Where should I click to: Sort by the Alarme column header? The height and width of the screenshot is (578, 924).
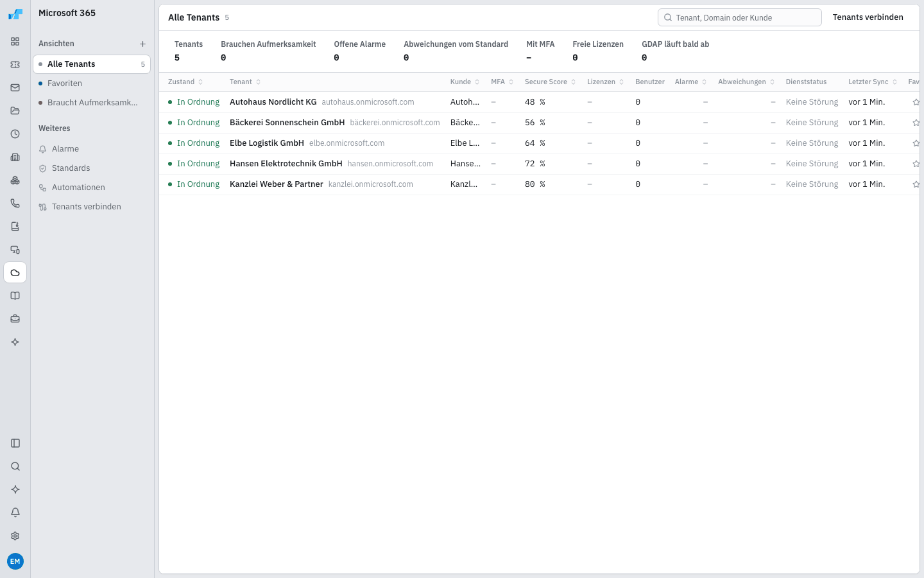pyautogui.click(x=691, y=82)
